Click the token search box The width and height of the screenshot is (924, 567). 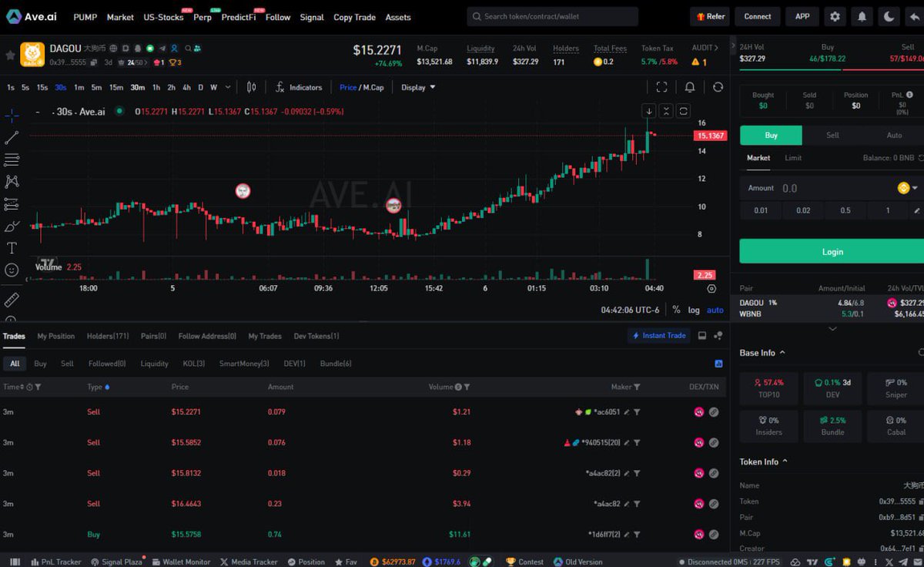click(x=553, y=16)
